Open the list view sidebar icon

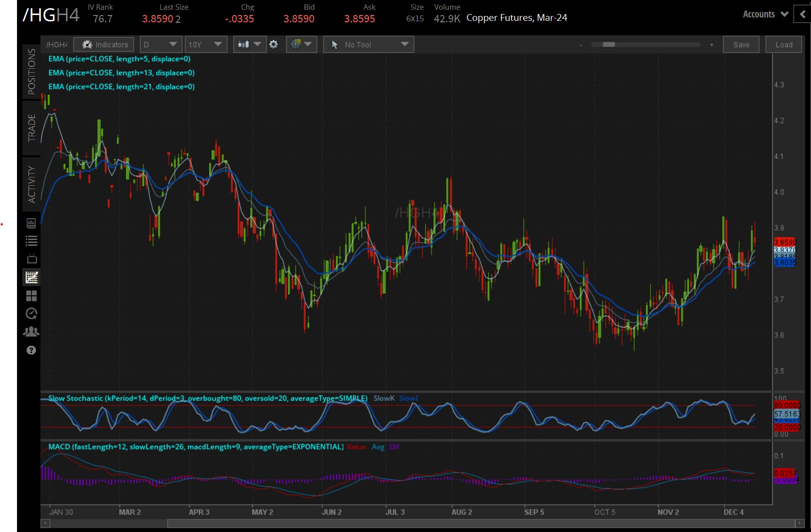(x=32, y=241)
